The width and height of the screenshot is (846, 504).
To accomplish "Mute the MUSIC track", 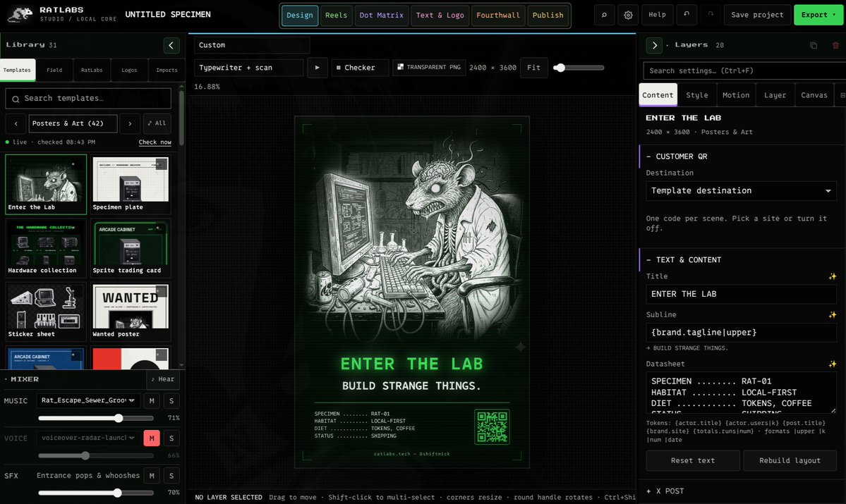I will [x=152, y=400].
